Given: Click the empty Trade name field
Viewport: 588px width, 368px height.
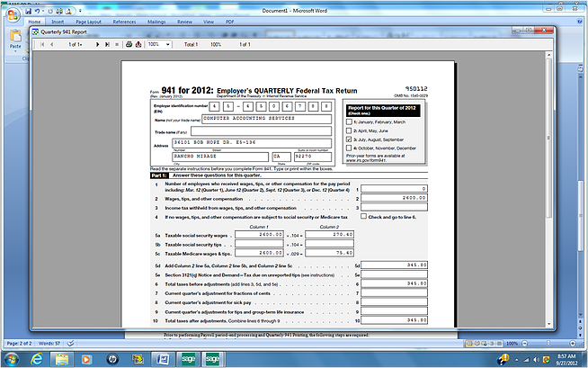Looking at the screenshot, I should coord(262,131).
